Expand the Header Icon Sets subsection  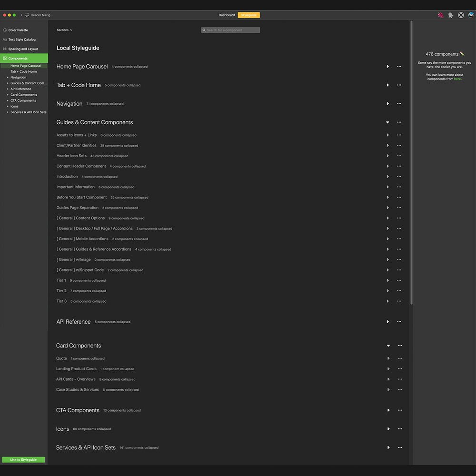point(387,156)
